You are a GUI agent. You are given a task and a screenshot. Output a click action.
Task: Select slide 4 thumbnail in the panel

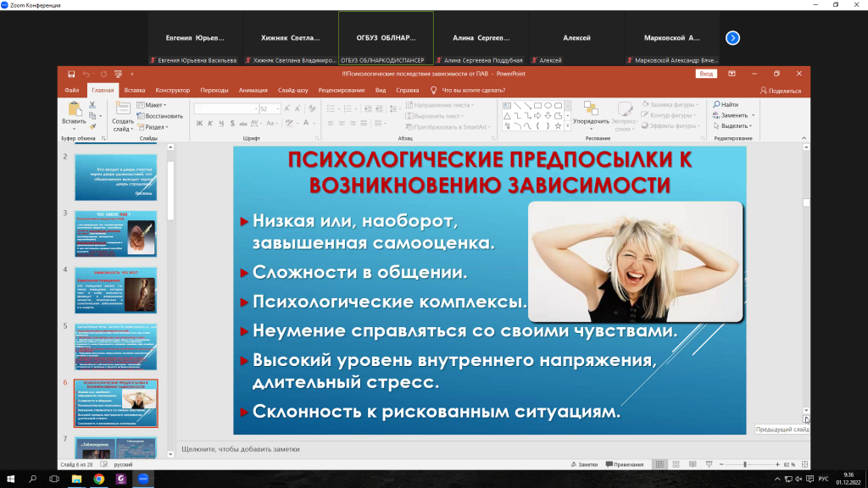coord(115,291)
